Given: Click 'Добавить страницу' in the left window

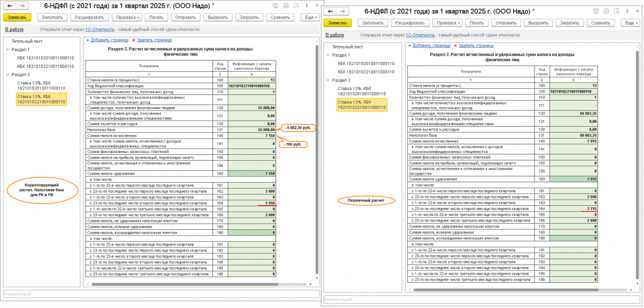Looking at the screenshot, I should (x=109, y=40).
